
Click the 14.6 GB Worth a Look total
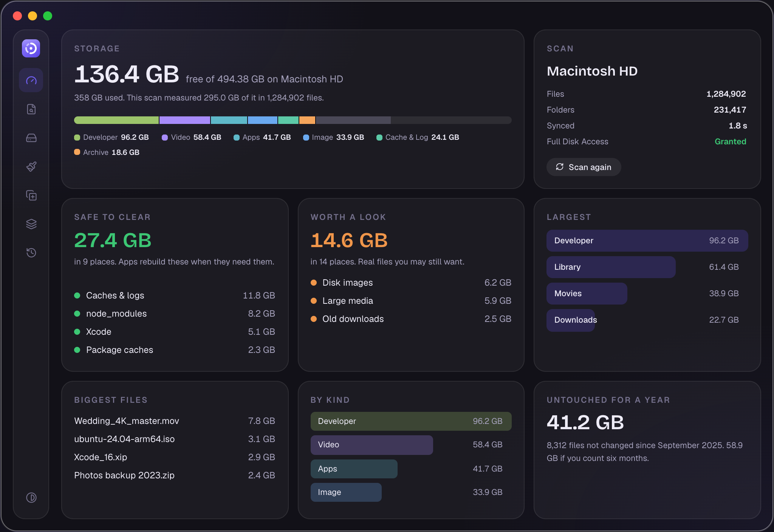(349, 240)
